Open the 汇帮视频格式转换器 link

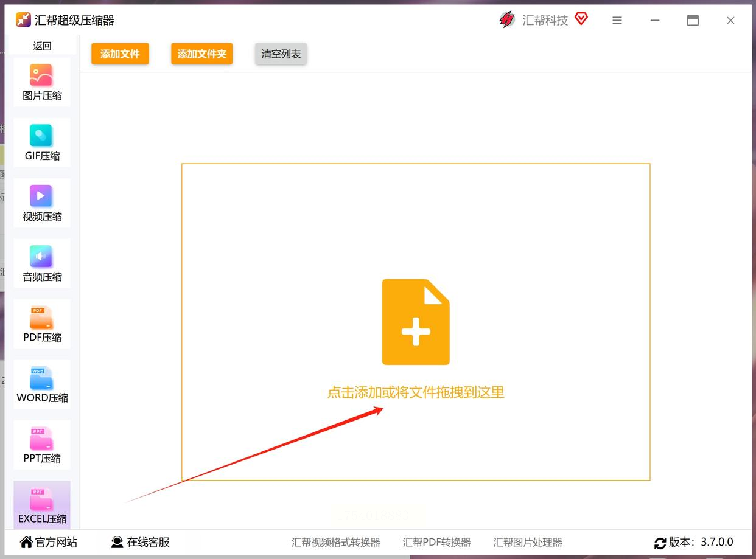click(336, 542)
